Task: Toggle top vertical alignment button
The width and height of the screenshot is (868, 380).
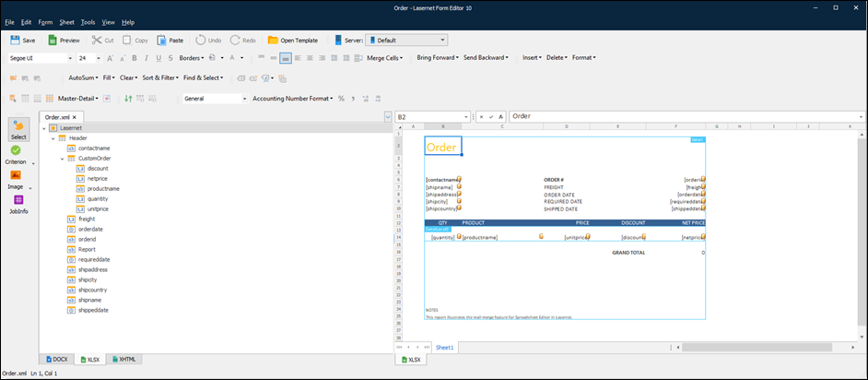Action: click(262, 57)
